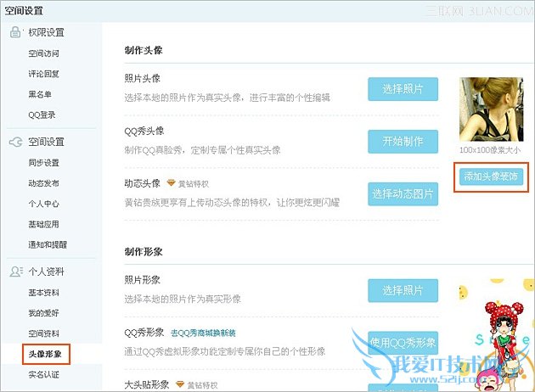Open 实名认证 in the sidebar
Screen dimensions: 535x392
[43, 375]
